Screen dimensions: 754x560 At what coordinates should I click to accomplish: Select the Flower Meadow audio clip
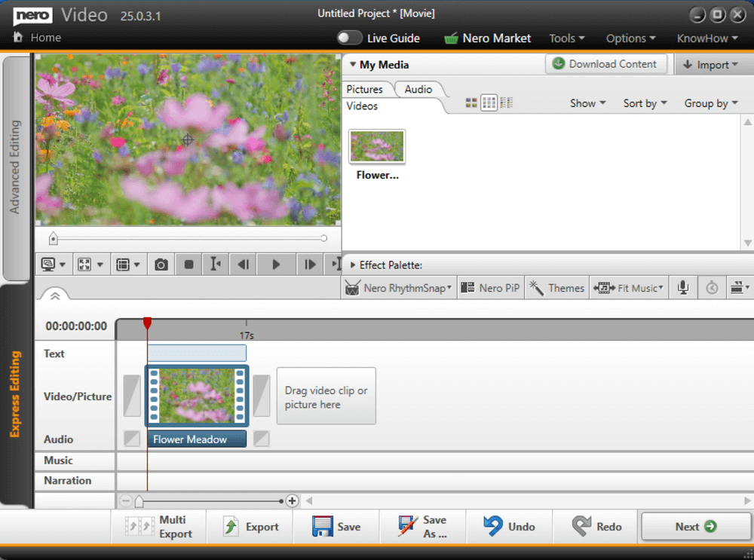[197, 439]
